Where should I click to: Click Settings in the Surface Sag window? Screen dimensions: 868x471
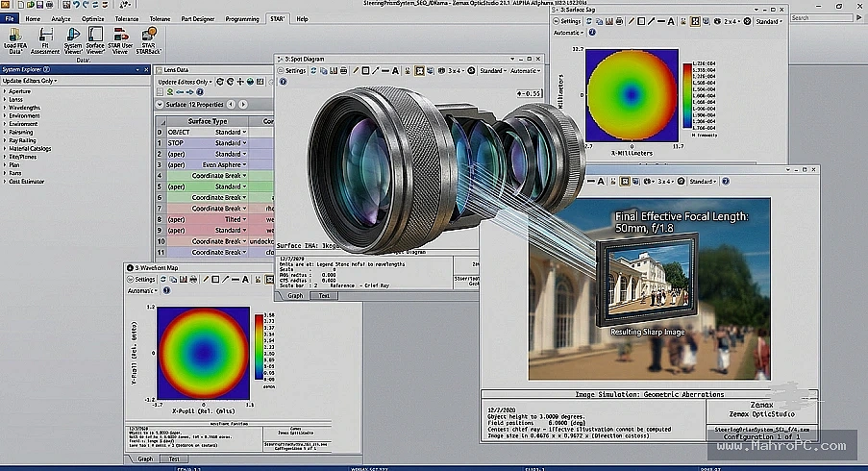pos(567,21)
